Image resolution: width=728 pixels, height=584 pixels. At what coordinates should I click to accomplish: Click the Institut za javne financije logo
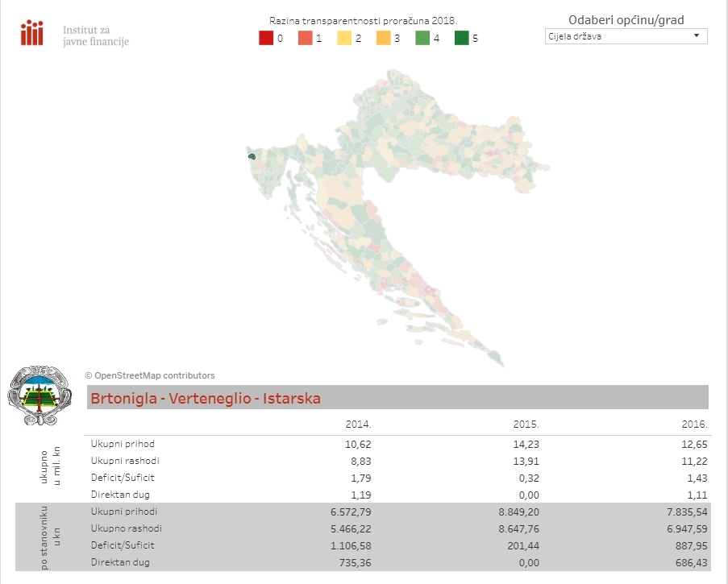pos(31,31)
